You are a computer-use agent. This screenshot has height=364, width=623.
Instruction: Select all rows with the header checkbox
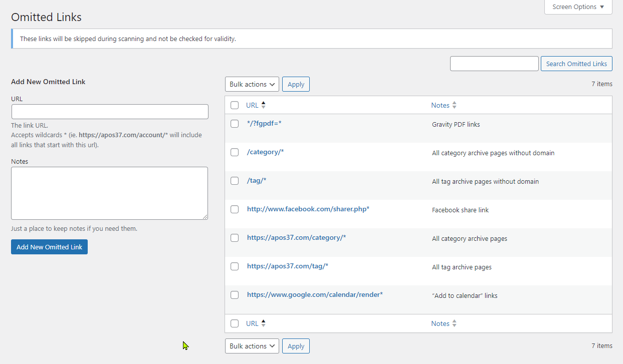pos(235,105)
